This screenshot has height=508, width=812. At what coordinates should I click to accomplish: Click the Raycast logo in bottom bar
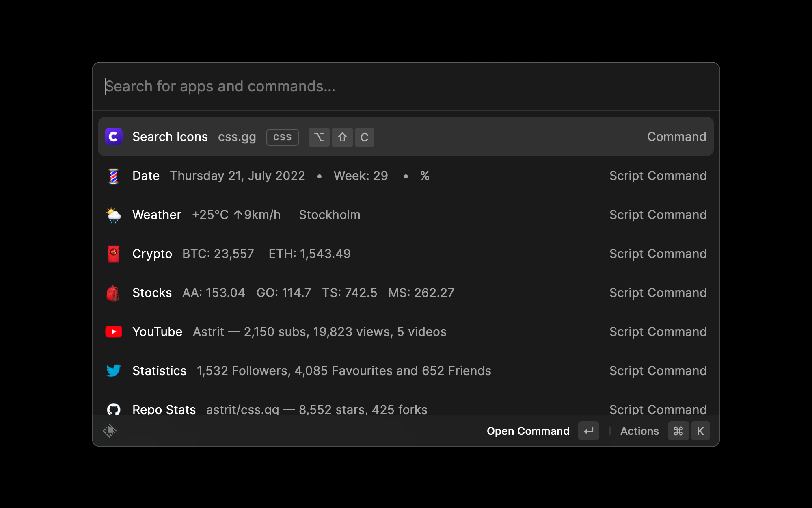110,431
